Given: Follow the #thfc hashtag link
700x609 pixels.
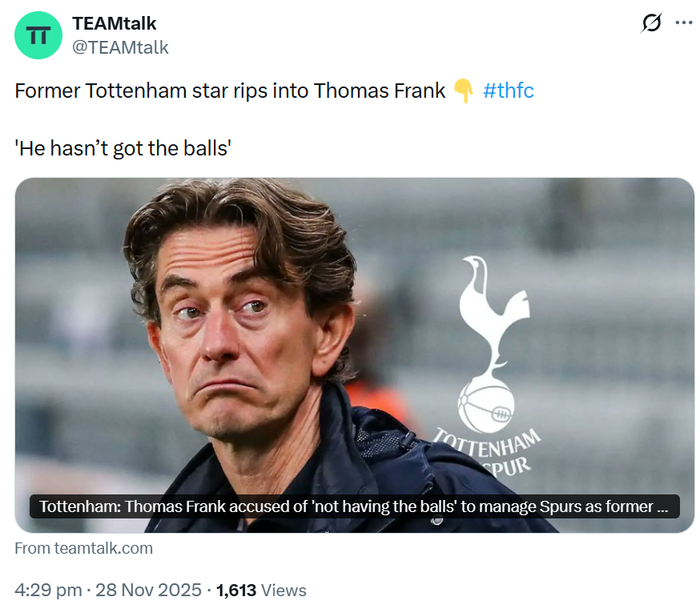Looking at the screenshot, I should [509, 91].
